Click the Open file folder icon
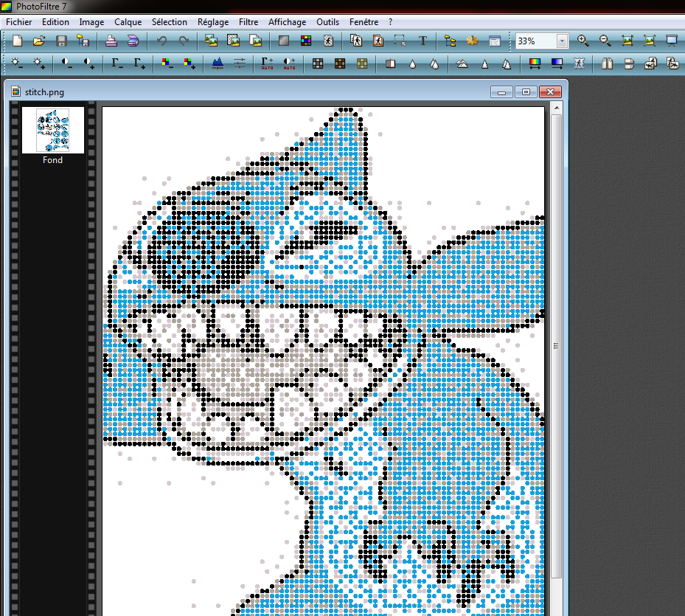The height and width of the screenshot is (616, 685). [39, 41]
